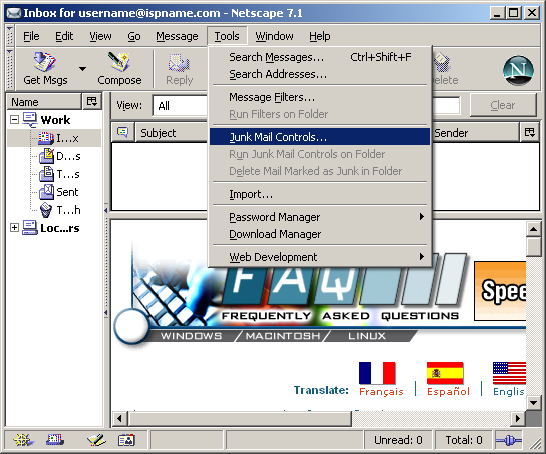The image size is (546, 454).
Task: Choose Download Manager menu entry
Action: (320, 234)
